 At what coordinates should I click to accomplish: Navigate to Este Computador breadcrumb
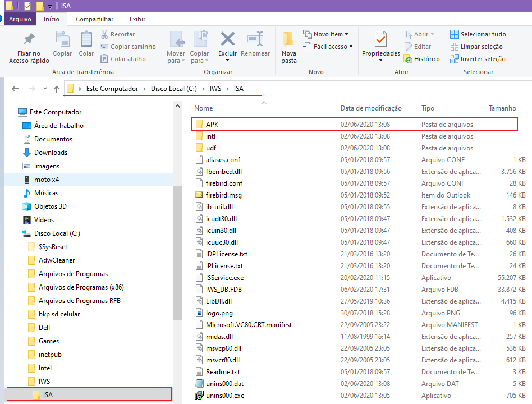[x=112, y=89]
